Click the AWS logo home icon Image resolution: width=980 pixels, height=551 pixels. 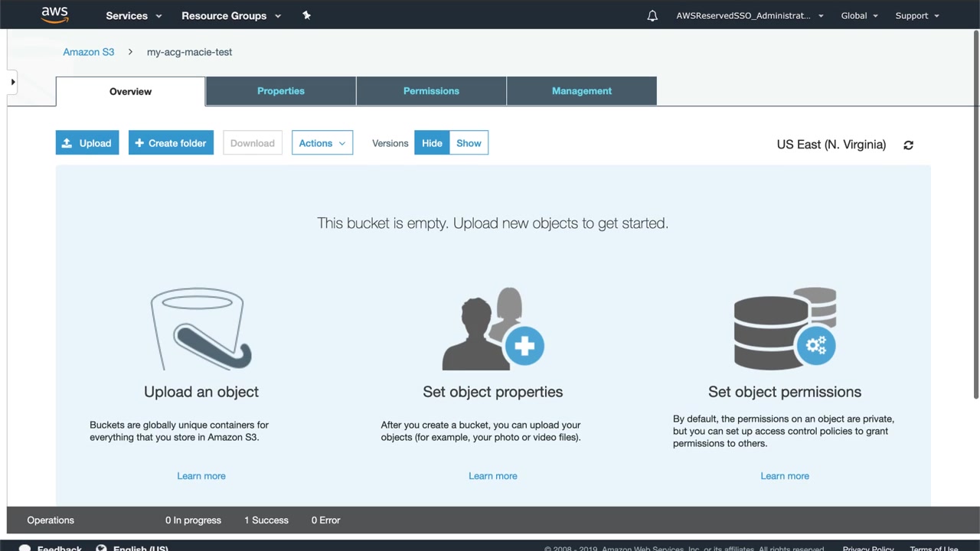click(55, 15)
